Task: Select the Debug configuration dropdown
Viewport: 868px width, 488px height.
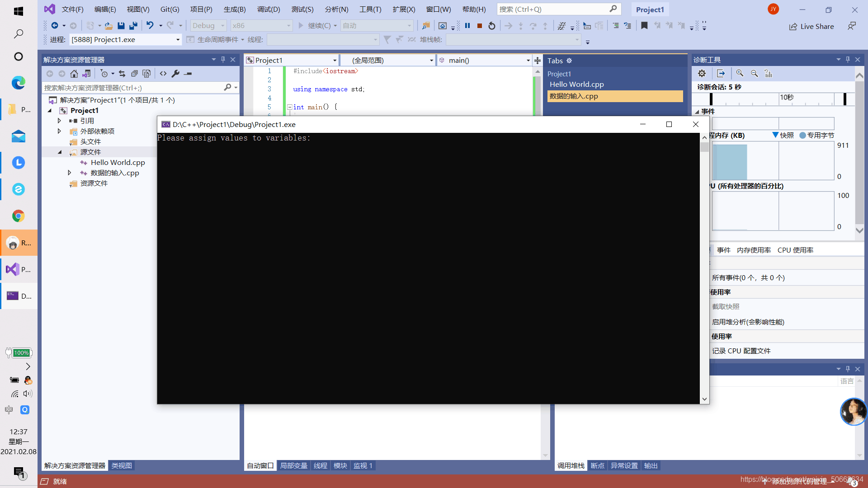Action: 208,25
